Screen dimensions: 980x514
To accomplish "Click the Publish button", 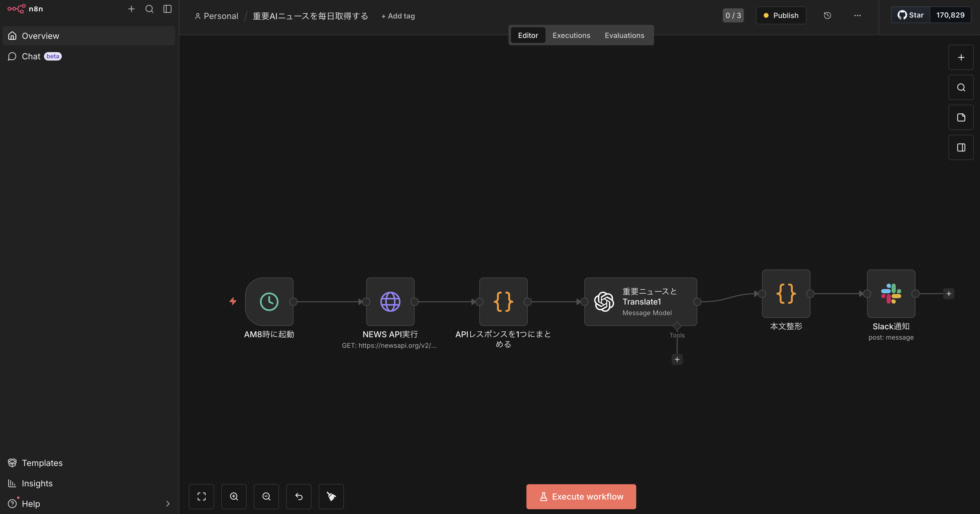I will [781, 16].
